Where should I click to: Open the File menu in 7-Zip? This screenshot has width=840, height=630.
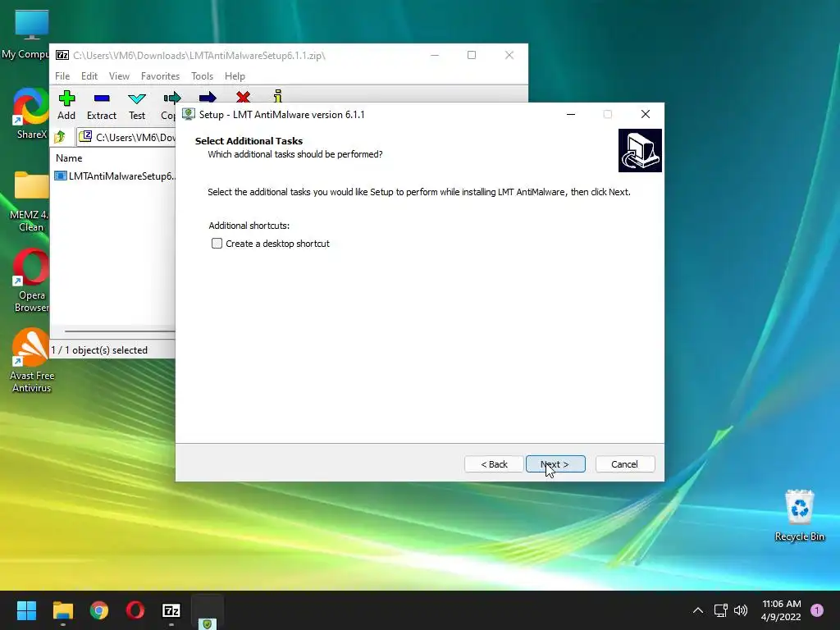click(x=62, y=76)
